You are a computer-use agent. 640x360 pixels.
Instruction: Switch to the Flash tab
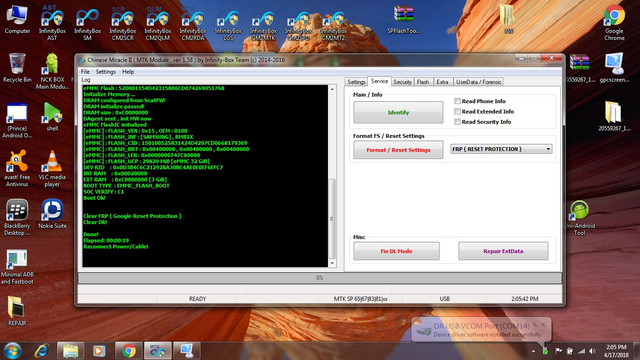tap(423, 82)
